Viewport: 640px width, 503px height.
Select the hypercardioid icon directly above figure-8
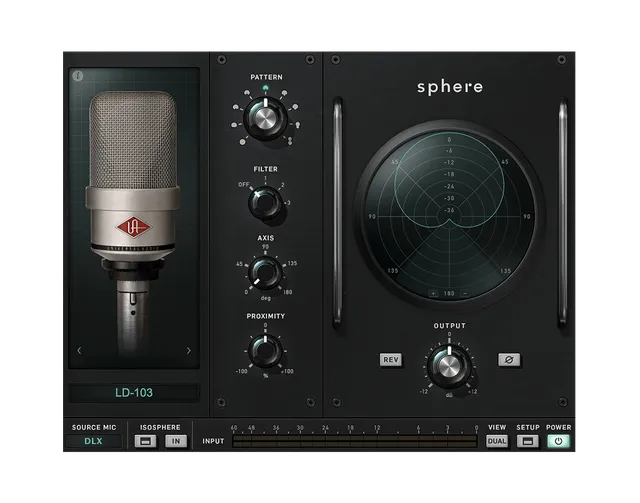tap(298, 124)
